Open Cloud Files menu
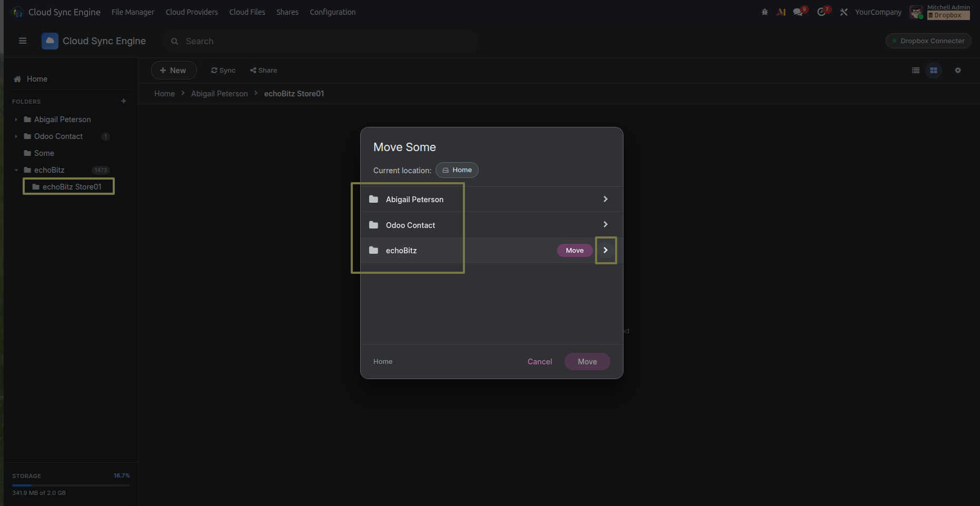This screenshot has width=980, height=506. pos(247,12)
